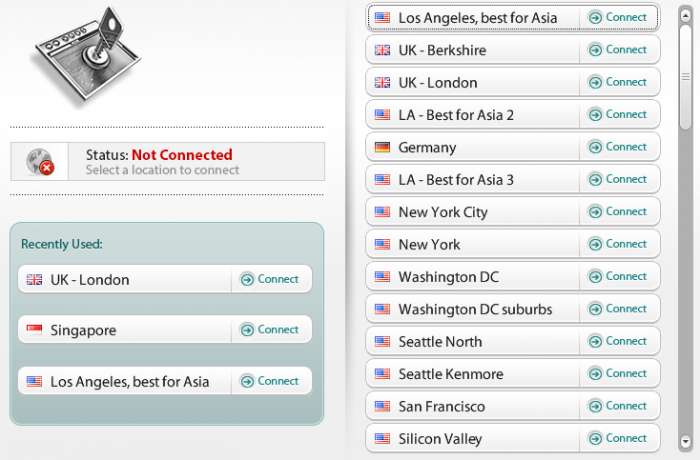Viewport: 700px width, 460px height.
Task: Click the disconnected globe status icon
Action: [40, 162]
